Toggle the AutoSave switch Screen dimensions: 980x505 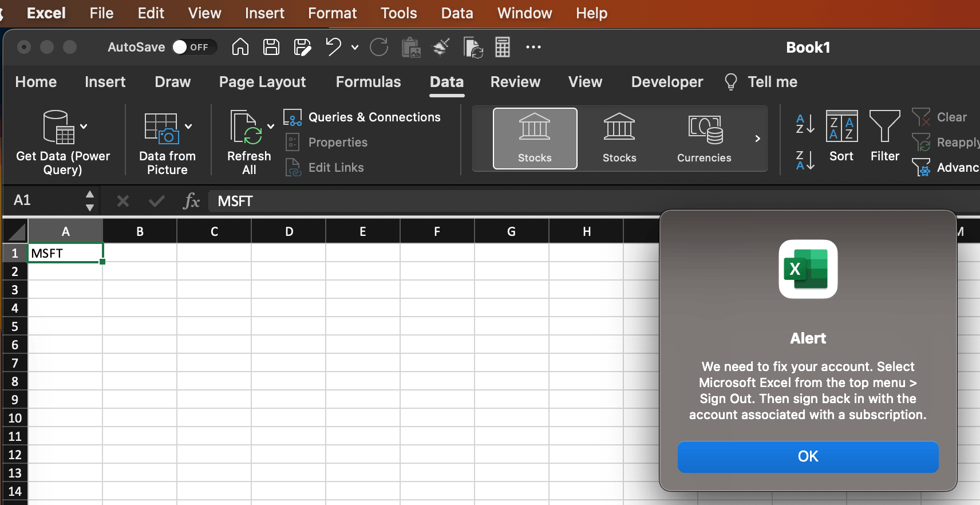click(195, 47)
